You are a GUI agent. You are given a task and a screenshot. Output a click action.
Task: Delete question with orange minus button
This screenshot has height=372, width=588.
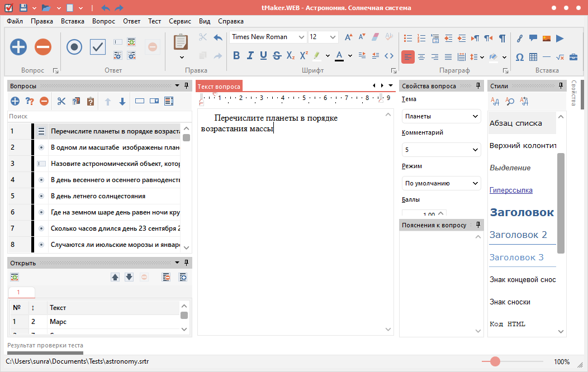43,47
